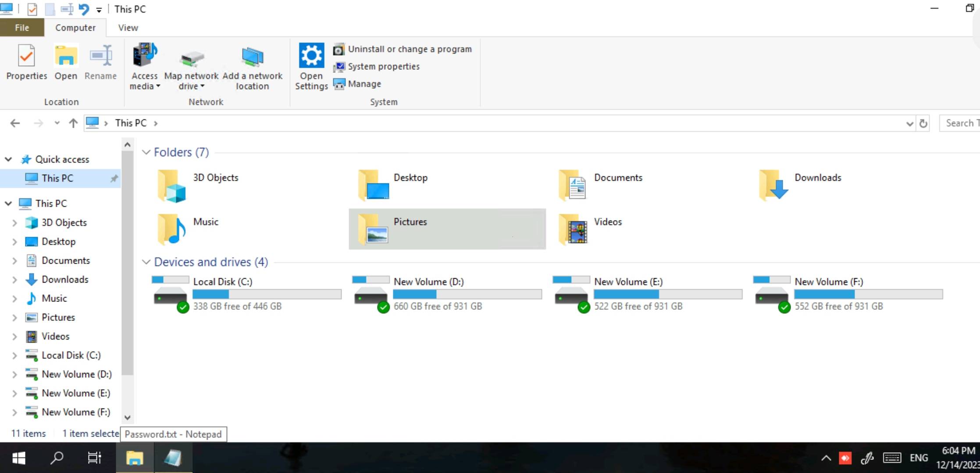
Task: Collapse the This PC tree node
Action: [8, 203]
